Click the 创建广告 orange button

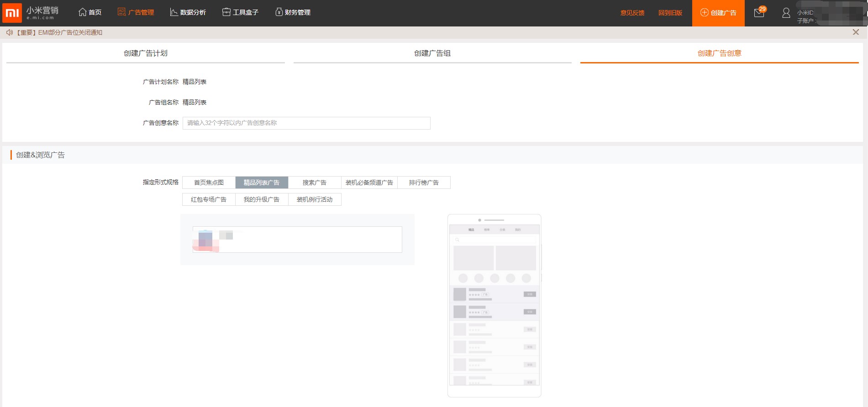[718, 13]
